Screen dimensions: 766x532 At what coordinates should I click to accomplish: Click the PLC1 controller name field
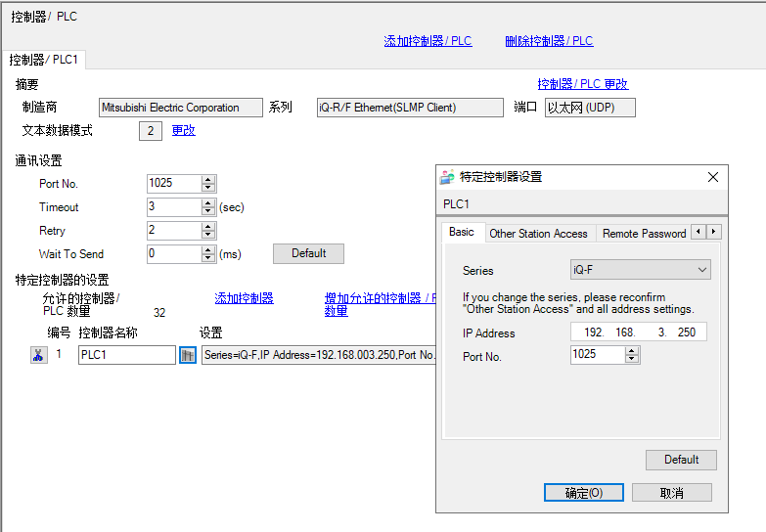click(x=126, y=355)
